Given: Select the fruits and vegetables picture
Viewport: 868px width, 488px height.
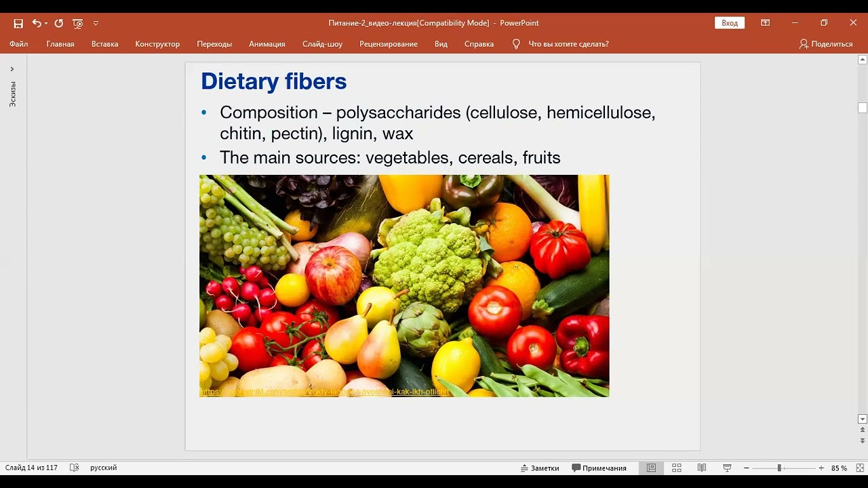Looking at the screenshot, I should (404, 285).
